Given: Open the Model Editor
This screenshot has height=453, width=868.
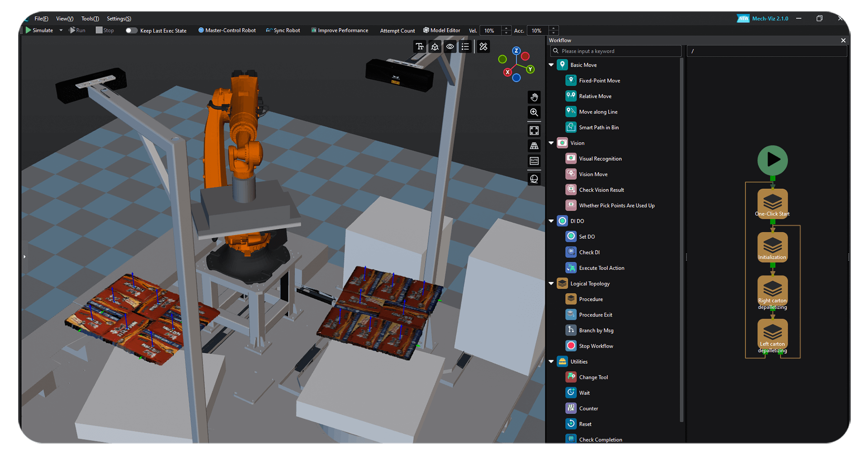Looking at the screenshot, I should (x=441, y=30).
